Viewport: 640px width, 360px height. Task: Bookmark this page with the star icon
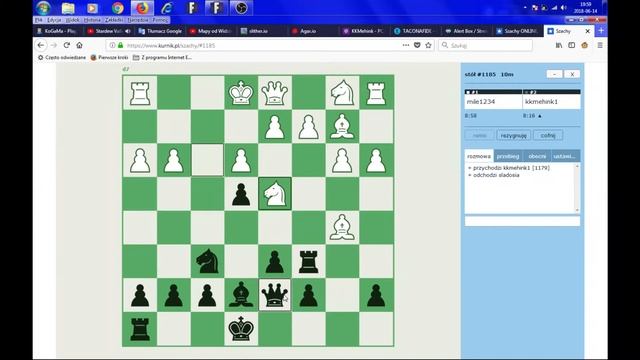[x=428, y=45]
